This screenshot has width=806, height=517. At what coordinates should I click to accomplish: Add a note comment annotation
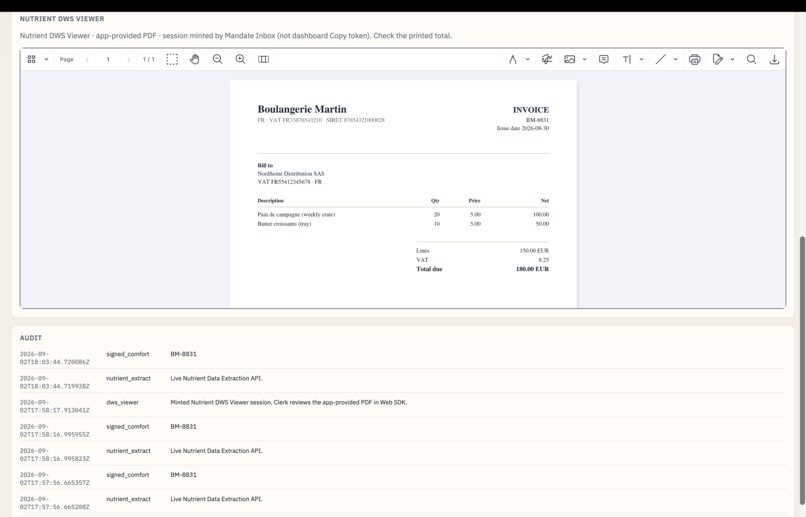click(603, 59)
